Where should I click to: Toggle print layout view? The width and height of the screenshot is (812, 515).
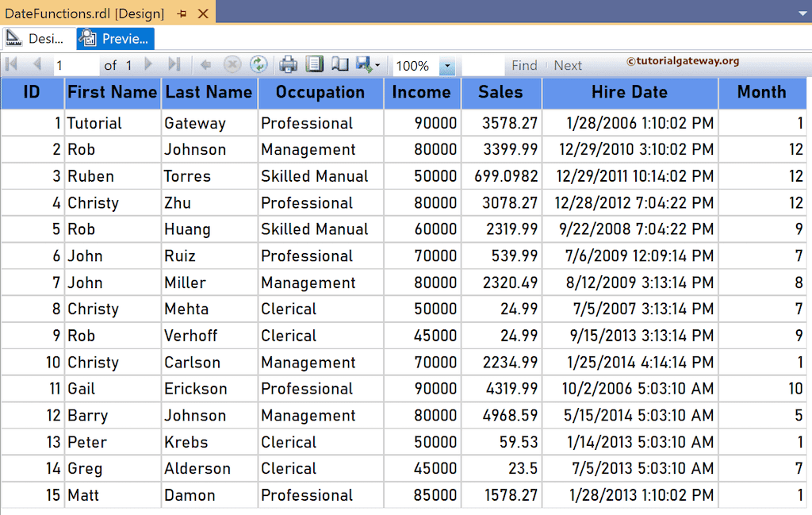point(316,66)
